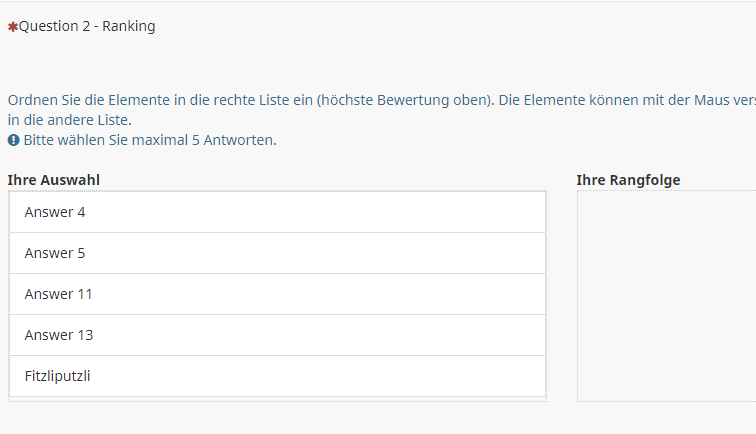Pick the Answer 11 entry
The height and width of the screenshot is (434, 756).
point(277,294)
